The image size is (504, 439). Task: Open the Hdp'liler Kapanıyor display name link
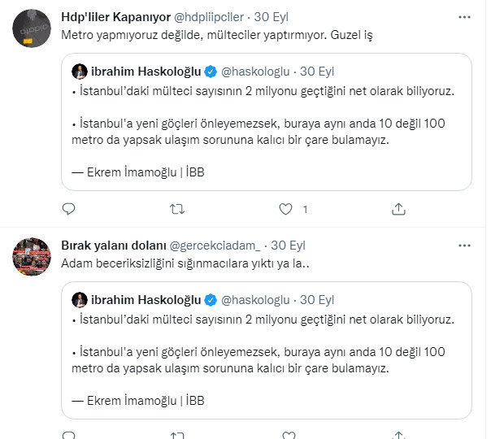coord(115,17)
